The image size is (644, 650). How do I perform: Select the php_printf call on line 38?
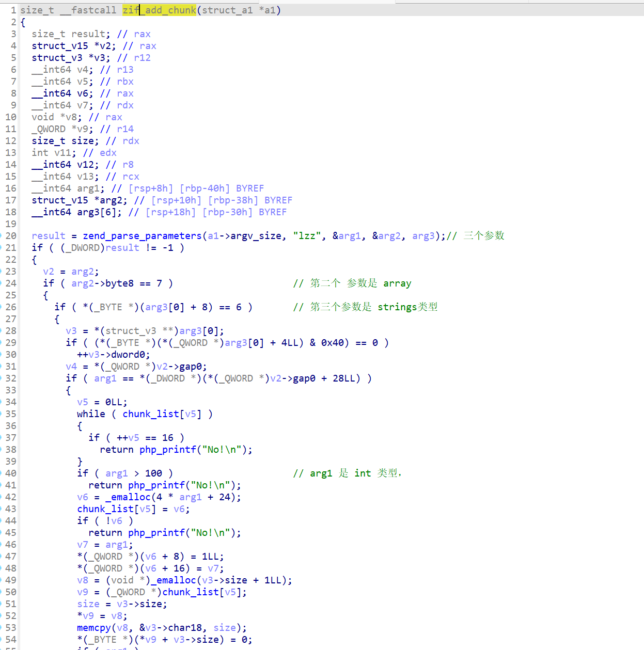tap(196, 449)
